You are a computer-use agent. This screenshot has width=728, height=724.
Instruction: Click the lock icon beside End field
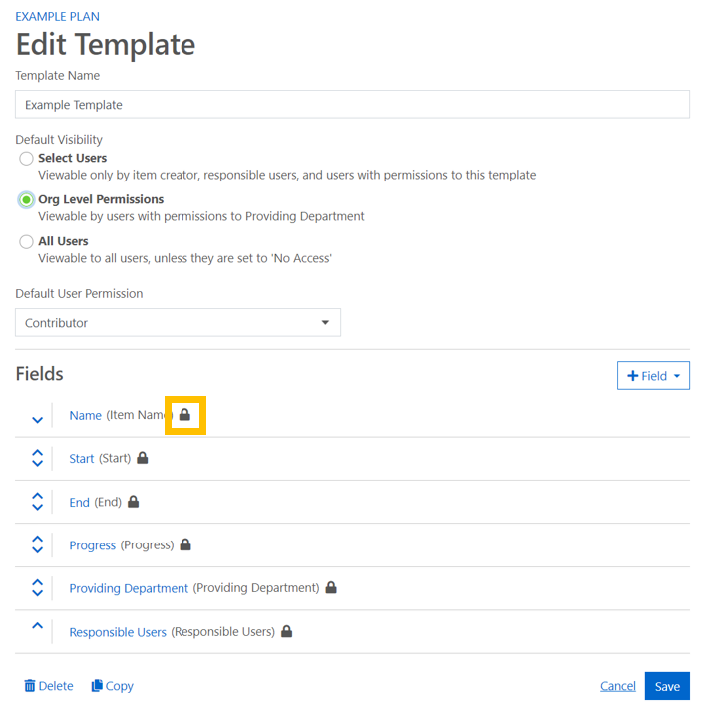(134, 502)
